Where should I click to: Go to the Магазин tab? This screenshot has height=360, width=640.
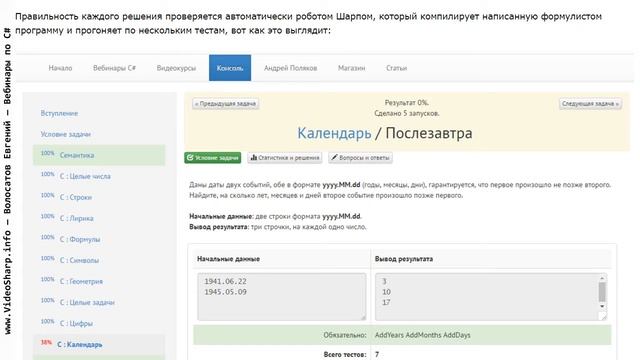[x=351, y=68]
